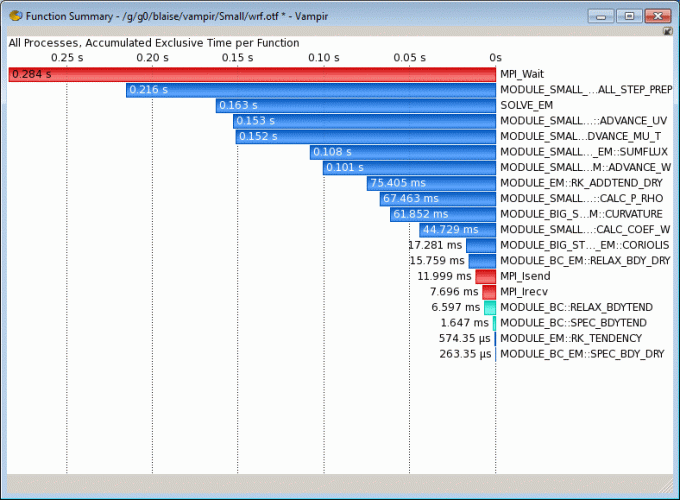Click the MODULE_EM::RK_TENDENCY label
680x500 pixels.
[x=571, y=339]
